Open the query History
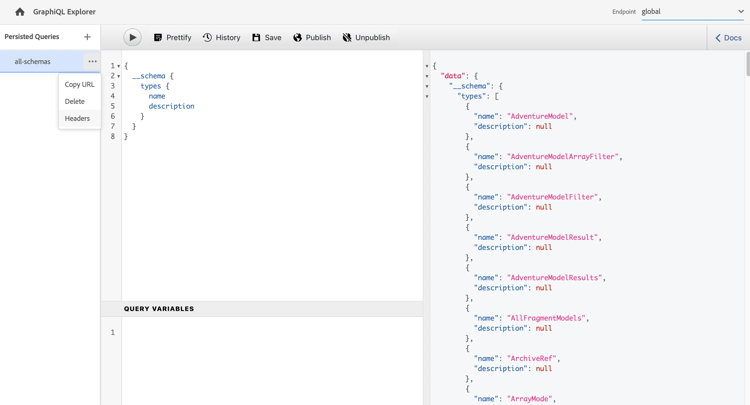This screenshot has height=405, width=750. tap(221, 37)
